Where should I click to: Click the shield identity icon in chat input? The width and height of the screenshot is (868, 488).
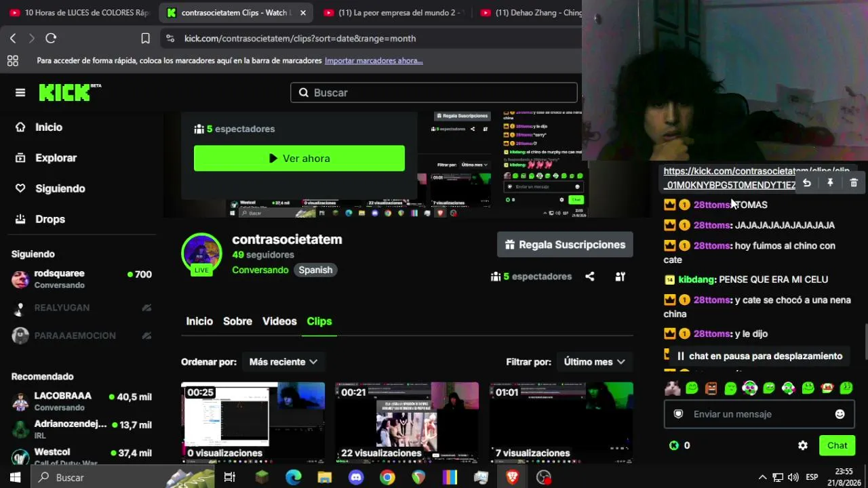(x=678, y=414)
